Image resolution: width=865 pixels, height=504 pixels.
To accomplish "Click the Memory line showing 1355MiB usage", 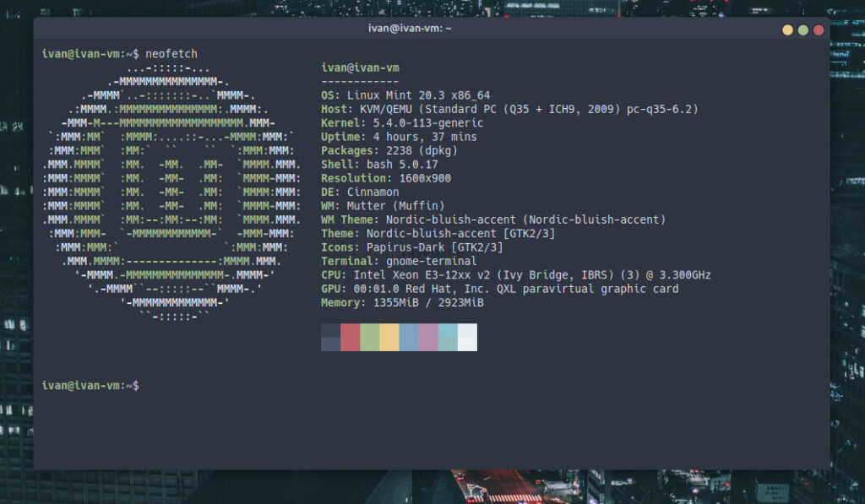I will click(x=402, y=302).
